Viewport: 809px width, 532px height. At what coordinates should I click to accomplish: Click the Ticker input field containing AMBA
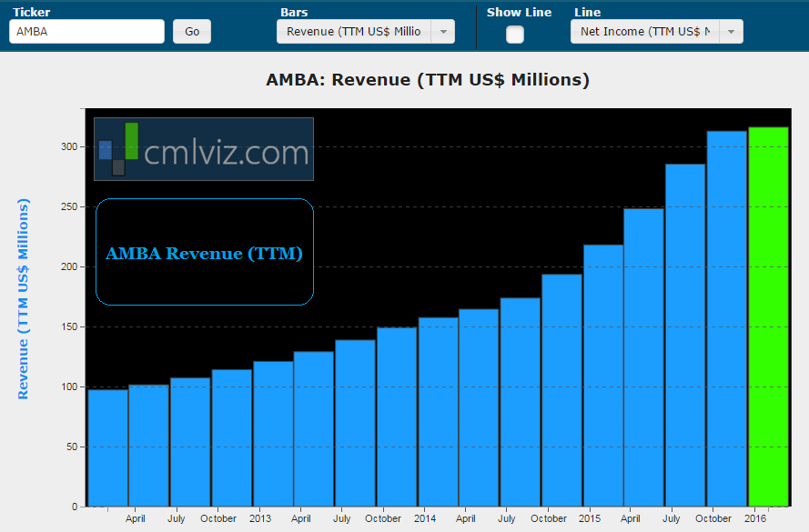point(86,32)
